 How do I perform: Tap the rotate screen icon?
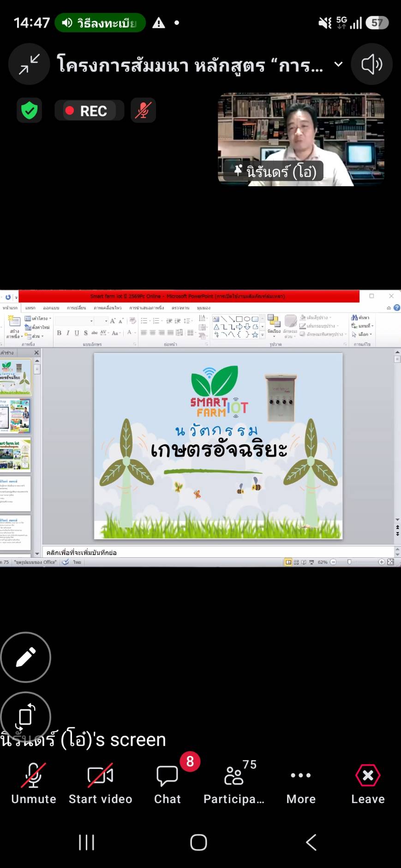point(26,717)
